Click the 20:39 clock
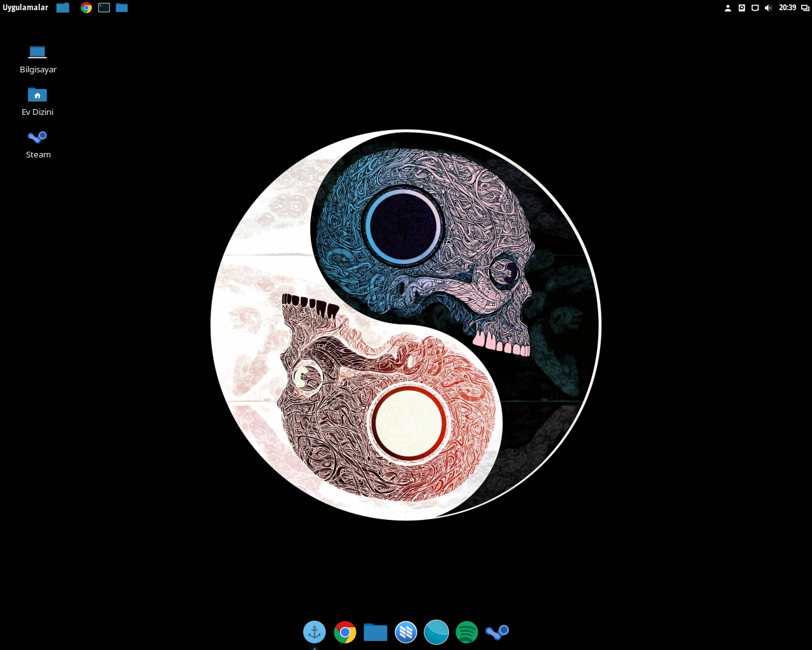The image size is (812, 650). pyautogui.click(x=787, y=8)
